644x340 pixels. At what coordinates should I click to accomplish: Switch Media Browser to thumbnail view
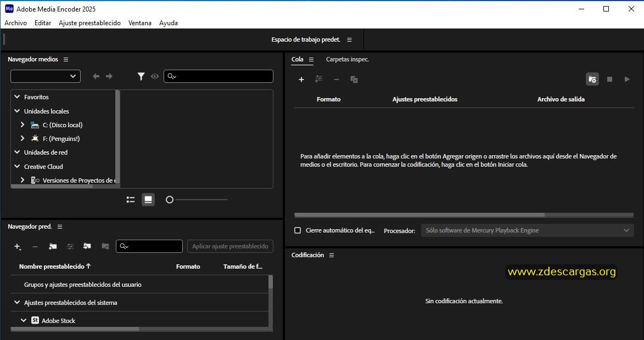[148, 200]
